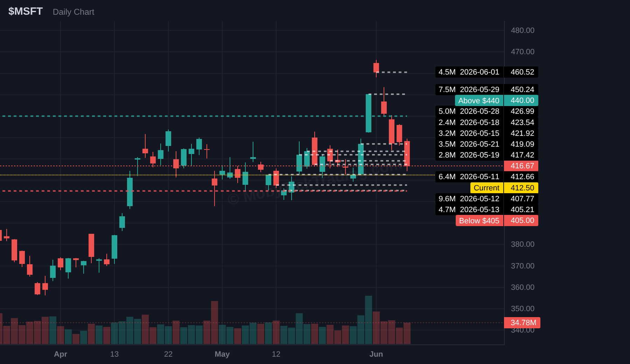The width and height of the screenshot is (630, 364).
Task: Click the 470.00 price axis label
Action: coord(523,52)
